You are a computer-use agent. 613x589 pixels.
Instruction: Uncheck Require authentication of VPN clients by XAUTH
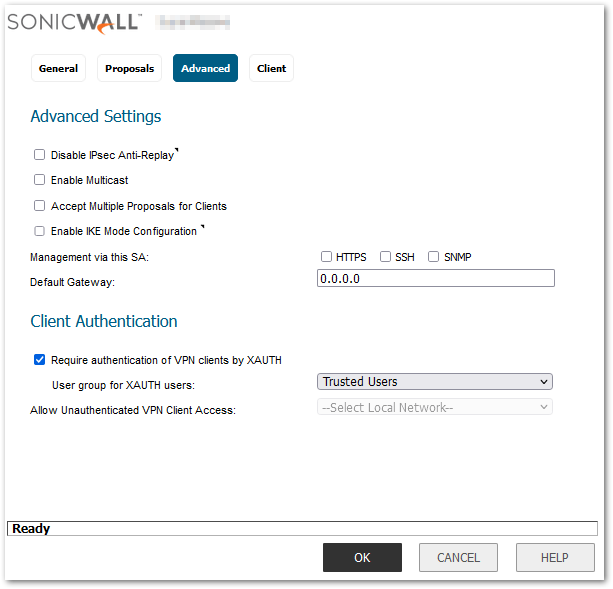click(x=40, y=360)
